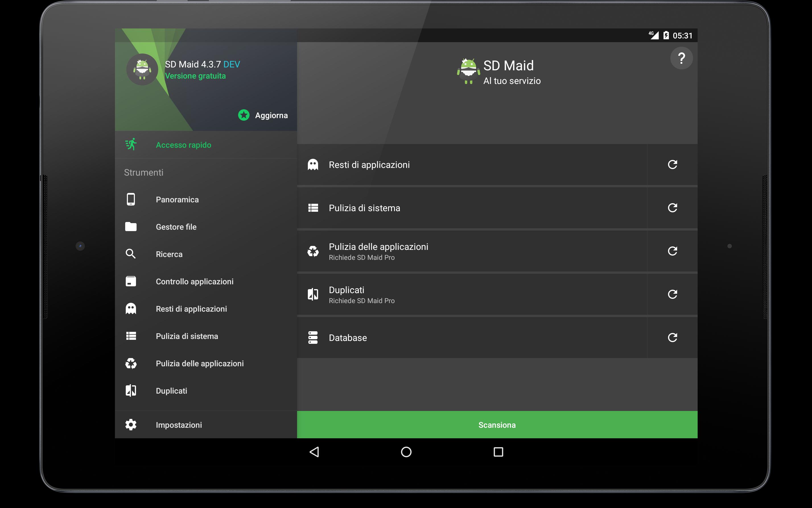Start scan with Scansiona button
The height and width of the screenshot is (508, 812).
(497, 425)
